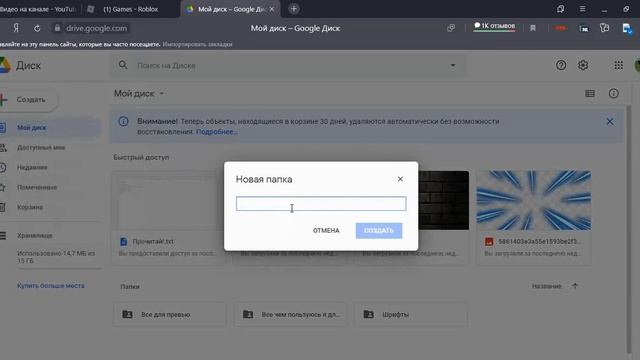This screenshot has height=360, width=640.
Task: Close the New folder dialog with the X
Action: (x=400, y=179)
